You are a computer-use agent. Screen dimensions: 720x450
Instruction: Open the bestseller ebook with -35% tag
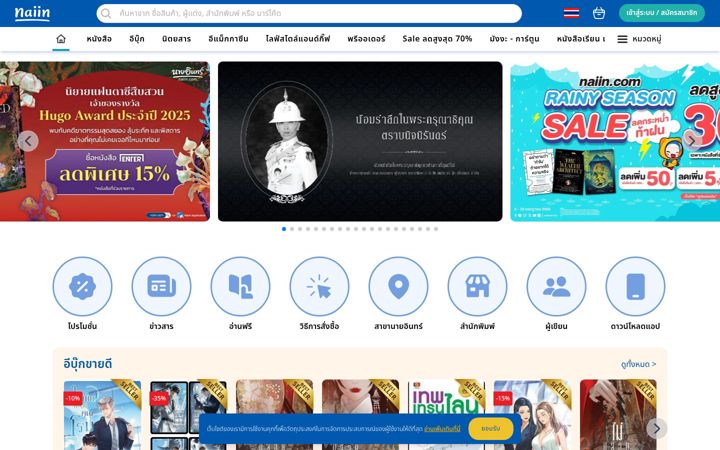[x=188, y=415]
